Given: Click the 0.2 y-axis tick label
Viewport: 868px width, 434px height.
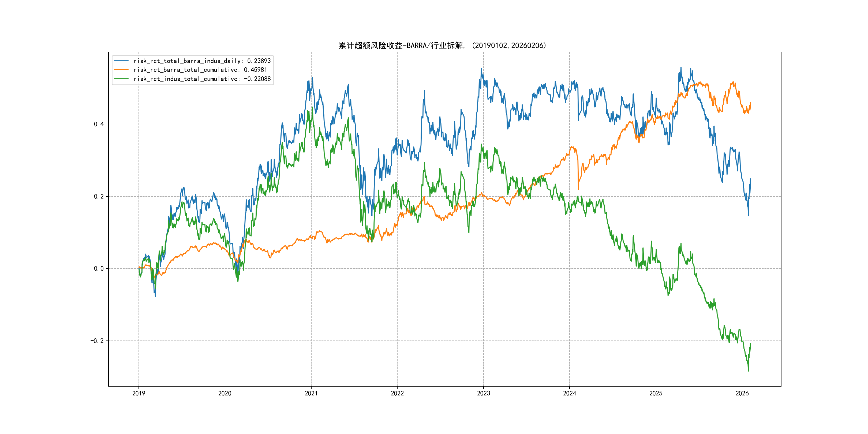Looking at the screenshot, I should (x=99, y=196).
